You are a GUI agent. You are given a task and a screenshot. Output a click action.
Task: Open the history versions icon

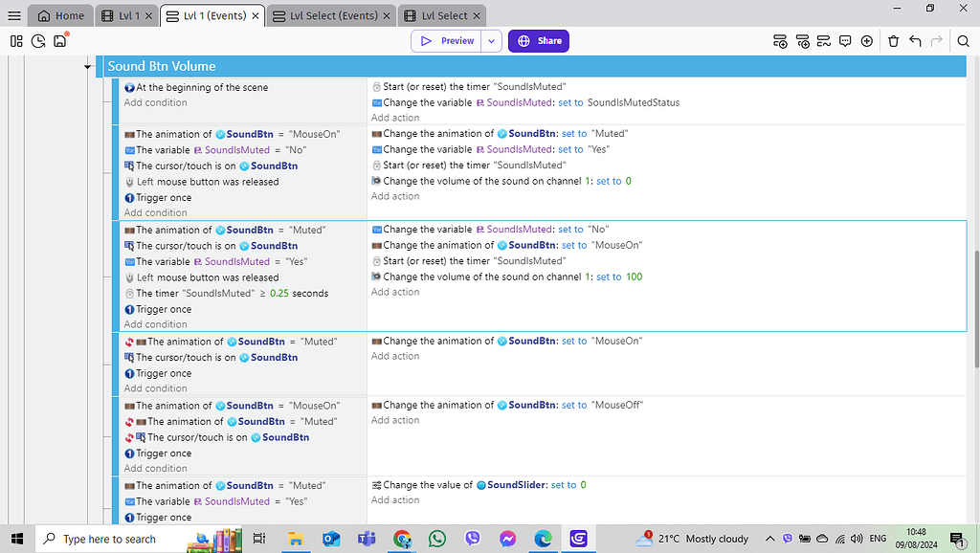[38, 41]
